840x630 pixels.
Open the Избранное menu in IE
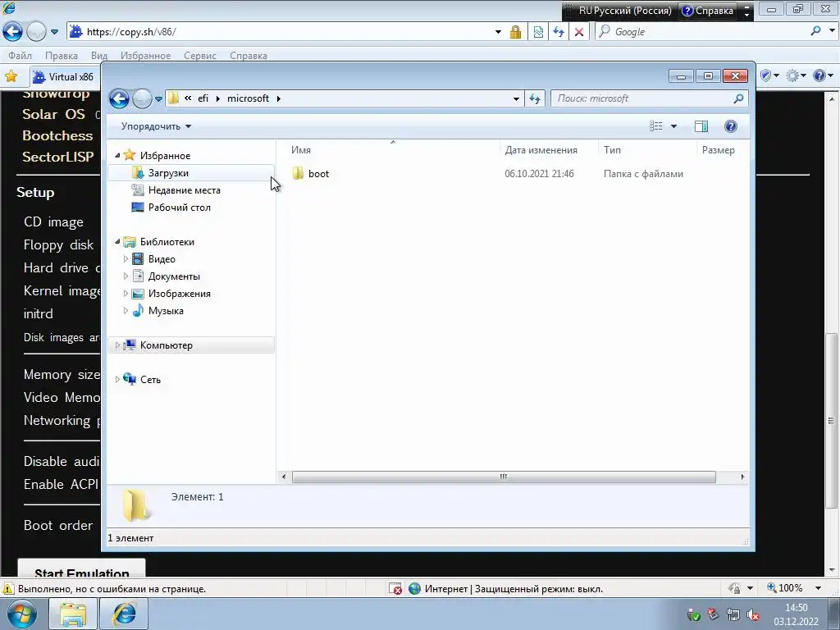[x=145, y=56]
